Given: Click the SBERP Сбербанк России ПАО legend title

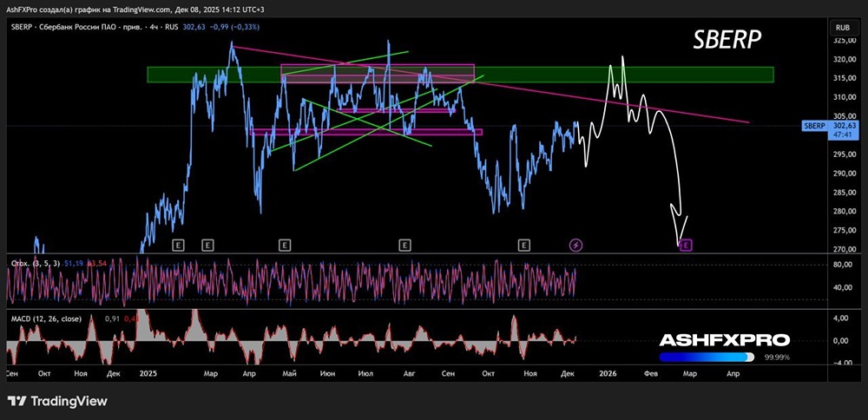Looking at the screenshot, I should pos(94,27).
